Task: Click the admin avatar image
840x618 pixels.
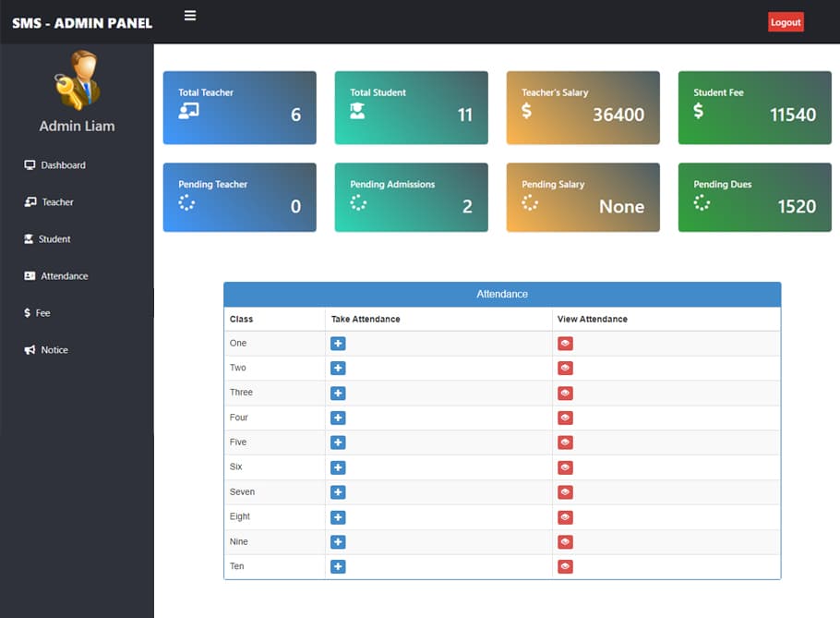Action: [x=77, y=79]
